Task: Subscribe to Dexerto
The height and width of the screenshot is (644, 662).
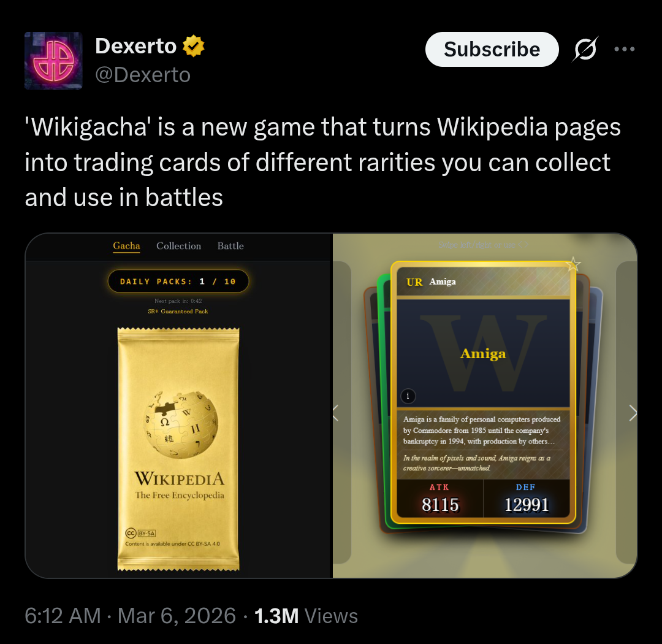Action: coord(492,50)
